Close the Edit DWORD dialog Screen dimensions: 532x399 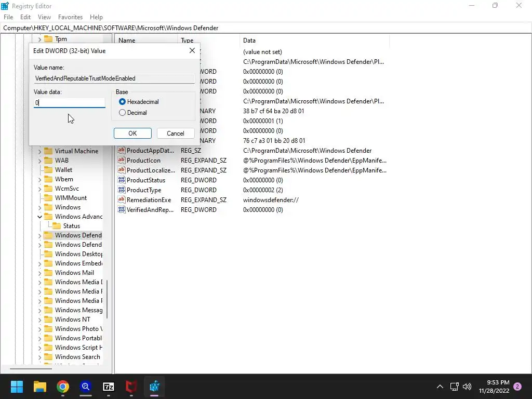(x=192, y=50)
